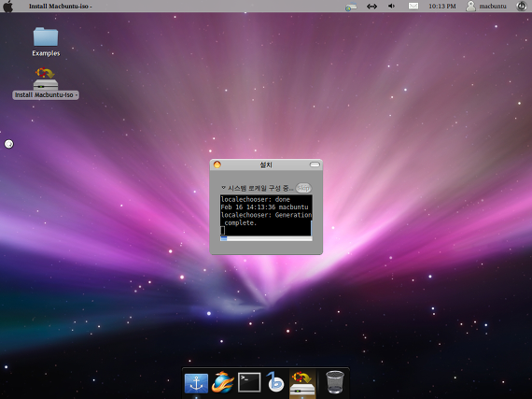532x399 pixels.
Task: Click the installer icon in the dock
Action: click(x=302, y=383)
